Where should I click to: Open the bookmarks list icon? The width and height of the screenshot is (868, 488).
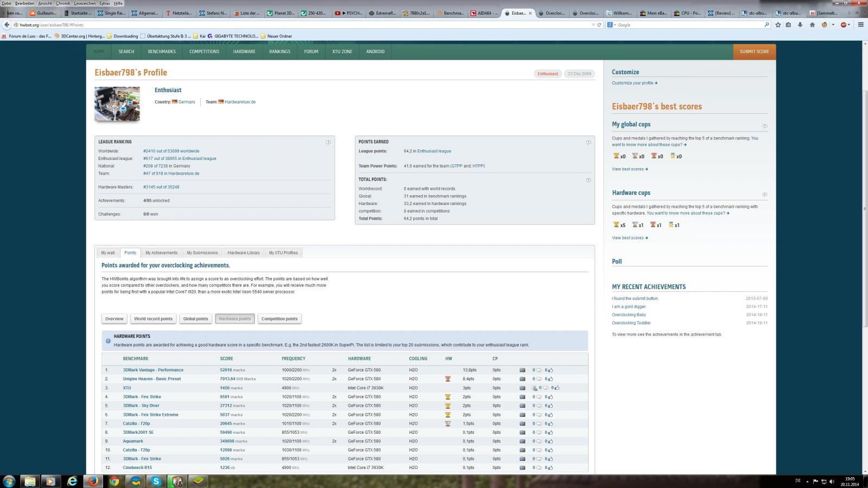788,24
